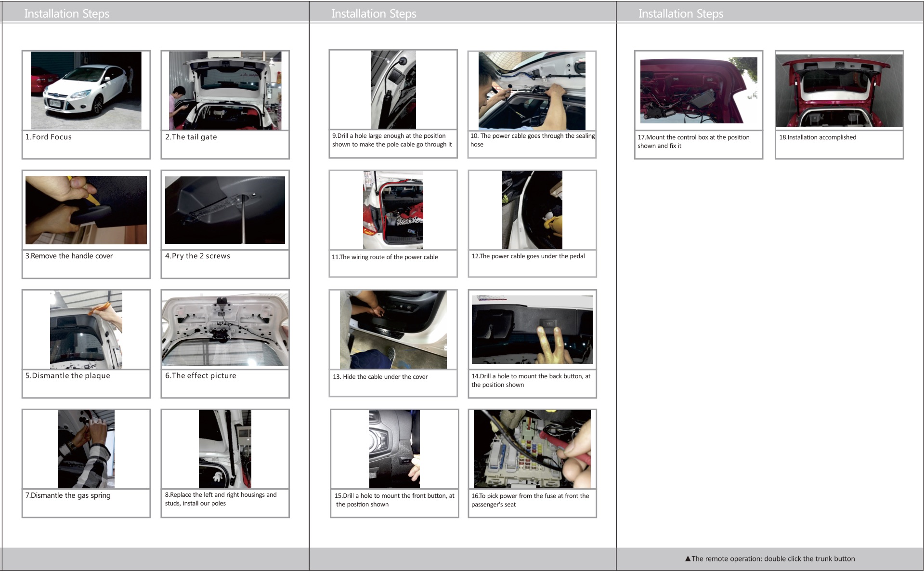
Task: Open the step 13 cable under cover photo
Action: (393, 330)
